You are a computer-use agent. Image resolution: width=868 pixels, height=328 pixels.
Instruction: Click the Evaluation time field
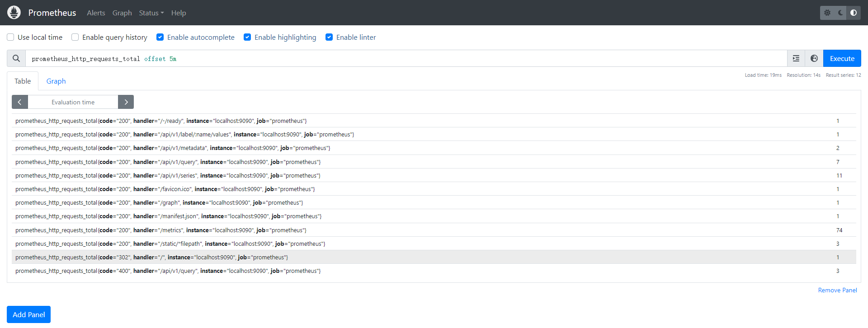[x=73, y=102]
